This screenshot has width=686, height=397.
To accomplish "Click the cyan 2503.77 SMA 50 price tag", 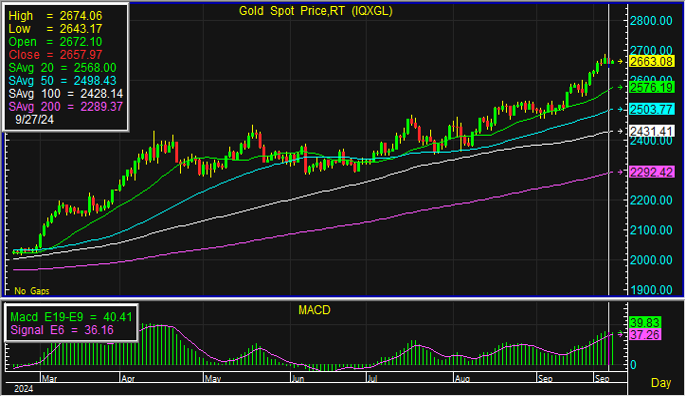I will pos(651,109).
